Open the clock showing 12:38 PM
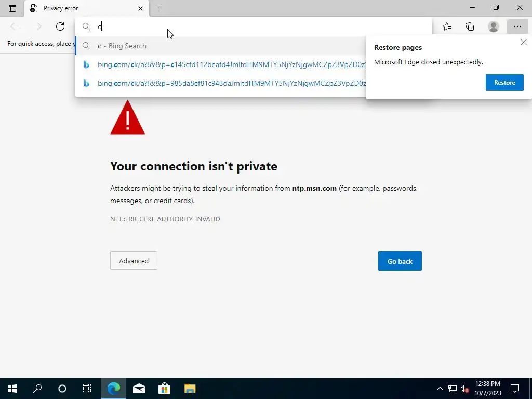 pos(487,389)
